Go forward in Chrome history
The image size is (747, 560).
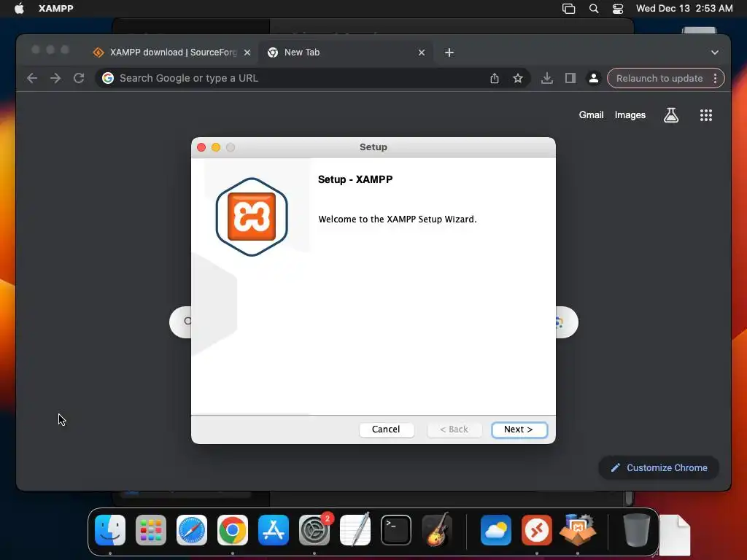55,78
